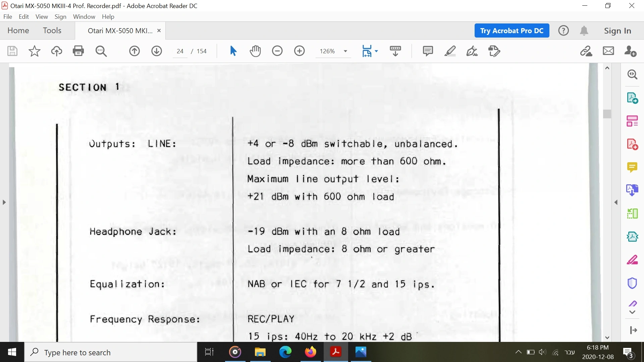Select the Highlight text pen tool
This screenshot has width=644, height=362.
click(450, 51)
